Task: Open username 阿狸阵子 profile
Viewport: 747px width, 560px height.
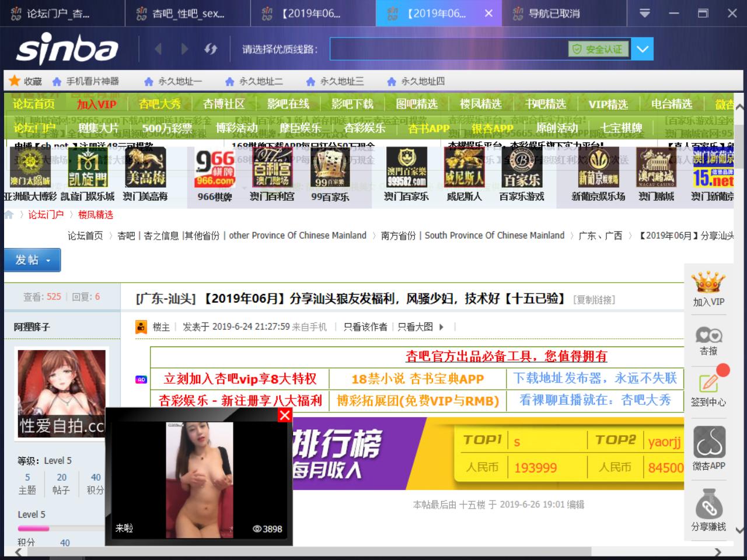Action: pos(32,327)
